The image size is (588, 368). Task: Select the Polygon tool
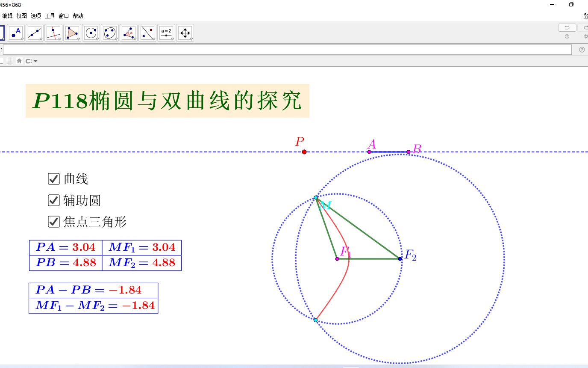click(72, 33)
